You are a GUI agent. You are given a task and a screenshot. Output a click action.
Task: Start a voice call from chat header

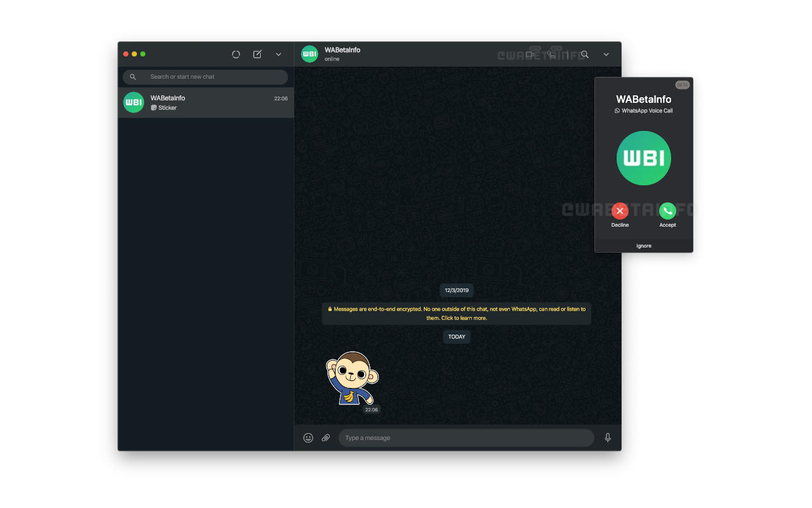tap(553, 55)
